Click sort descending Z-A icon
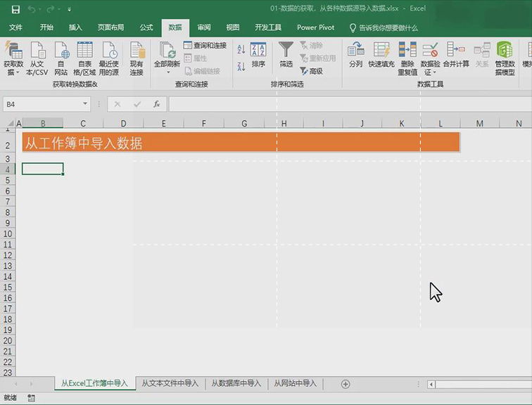This screenshot has width=532, height=405. [241, 66]
